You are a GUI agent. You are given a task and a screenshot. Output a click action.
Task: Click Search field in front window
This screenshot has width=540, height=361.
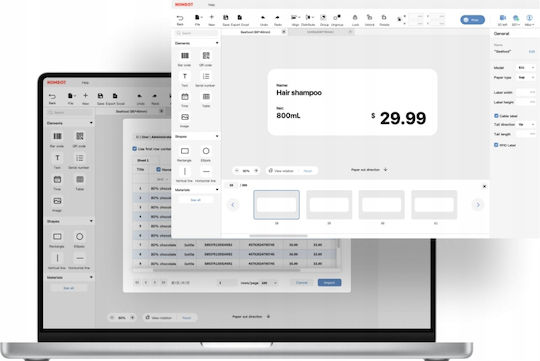click(196, 33)
